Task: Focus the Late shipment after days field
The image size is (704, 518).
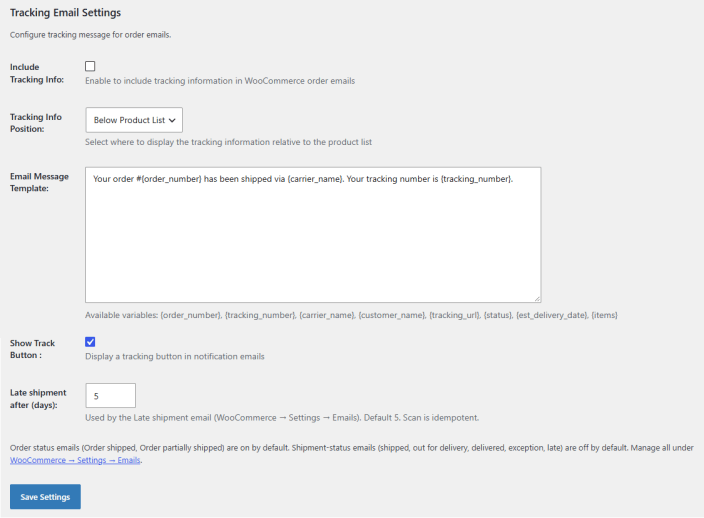Action: [x=110, y=395]
